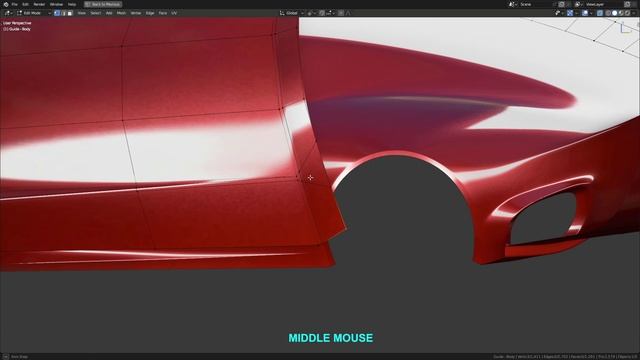Toggle X-ray mode

600,13
